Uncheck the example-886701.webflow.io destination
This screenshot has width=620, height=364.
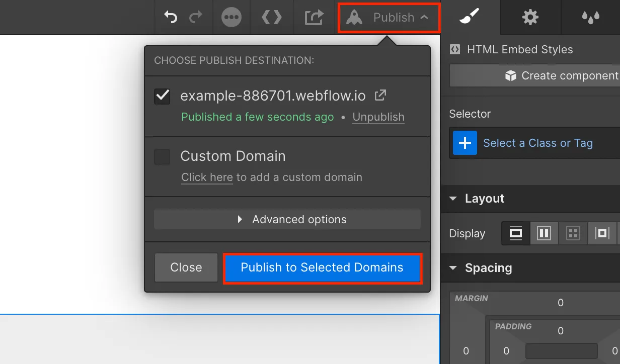tap(162, 96)
